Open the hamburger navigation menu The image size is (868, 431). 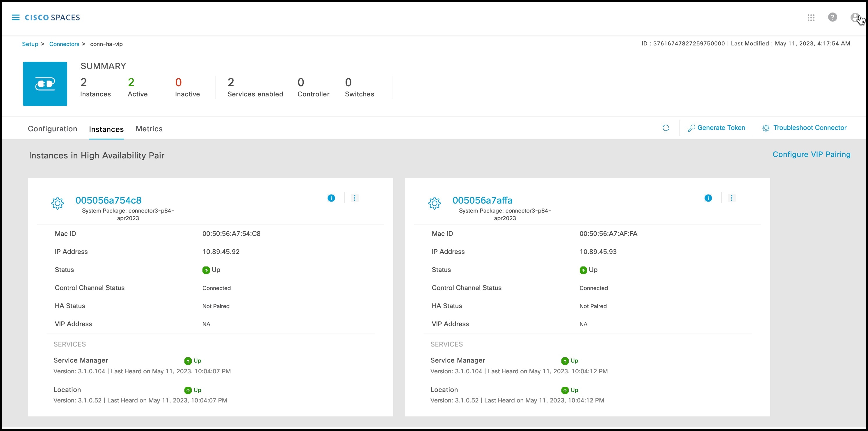point(15,17)
